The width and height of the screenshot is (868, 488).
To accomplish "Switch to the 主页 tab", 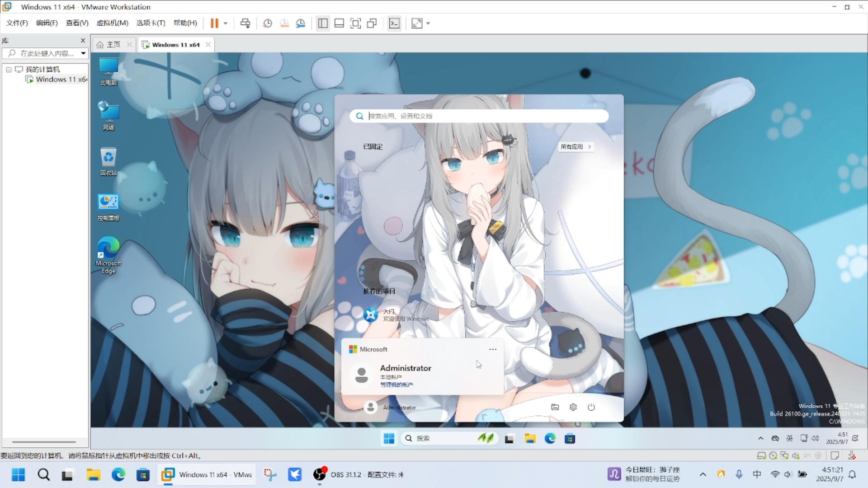I will [109, 45].
